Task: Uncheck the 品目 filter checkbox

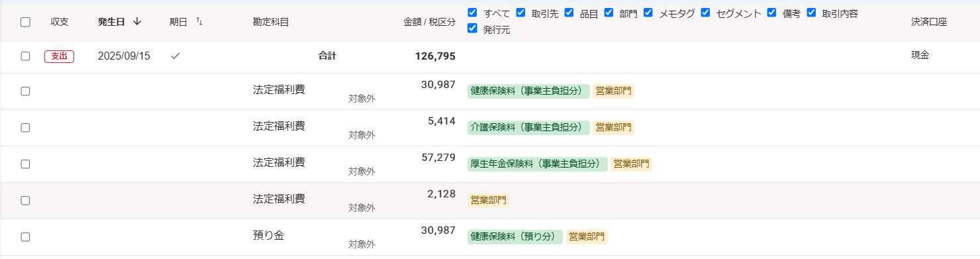Action: coord(569,13)
